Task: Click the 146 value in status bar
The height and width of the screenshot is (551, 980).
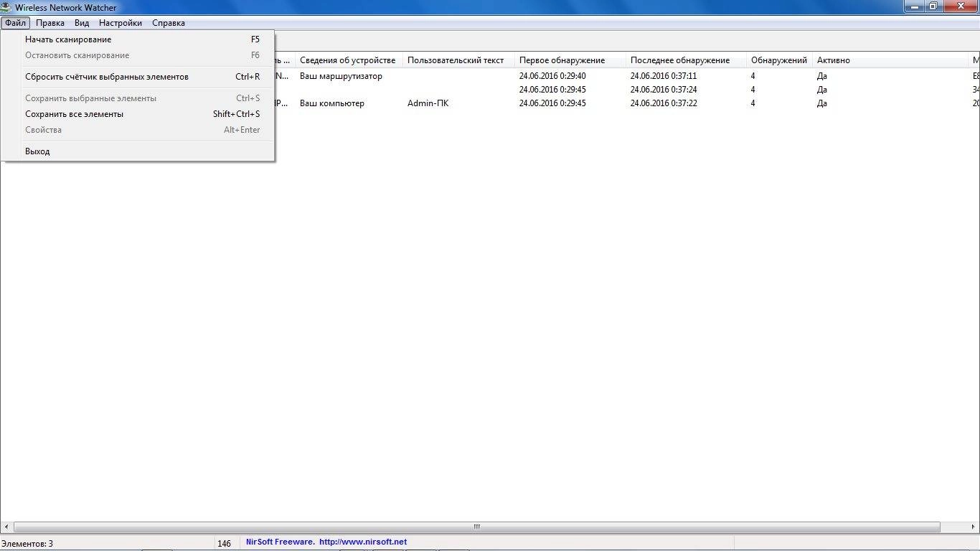Action: pos(225,544)
